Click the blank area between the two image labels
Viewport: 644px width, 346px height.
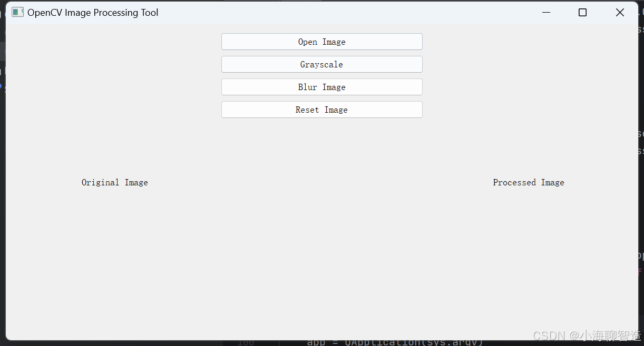320,182
